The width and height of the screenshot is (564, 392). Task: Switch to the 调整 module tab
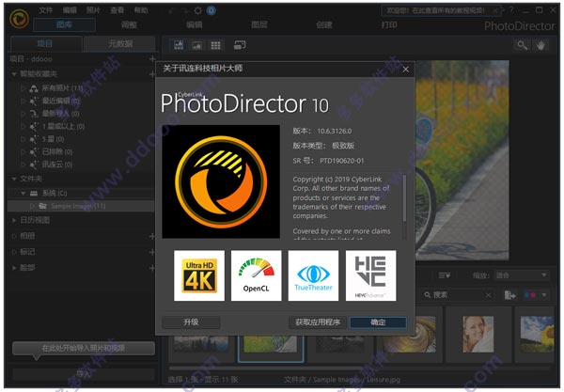click(x=129, y=24)
